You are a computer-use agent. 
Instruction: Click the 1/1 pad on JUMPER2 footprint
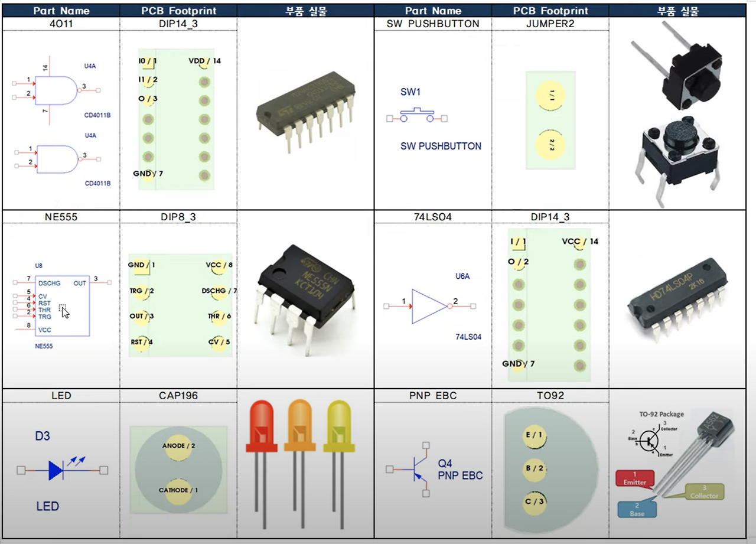click(550, 96)
